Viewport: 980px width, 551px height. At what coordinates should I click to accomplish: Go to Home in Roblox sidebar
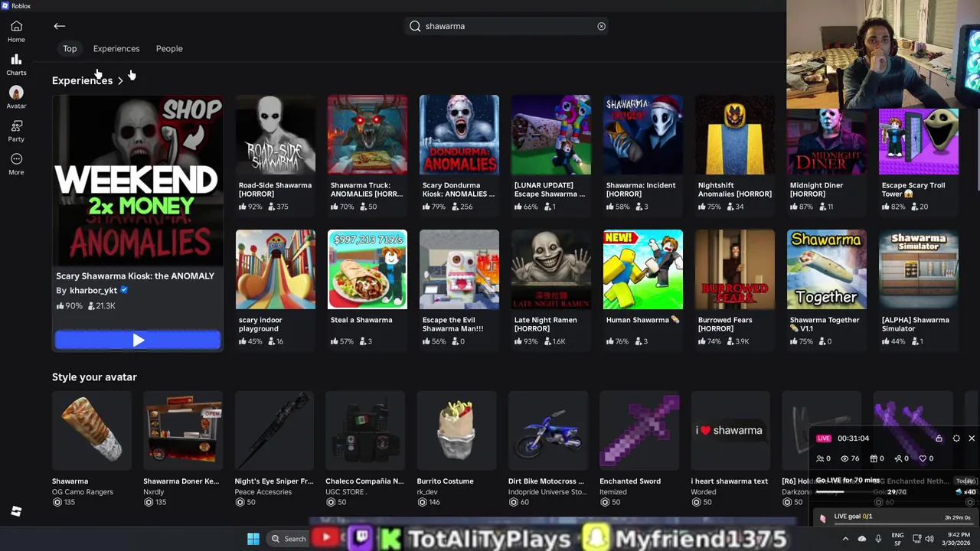click(16, 31)
